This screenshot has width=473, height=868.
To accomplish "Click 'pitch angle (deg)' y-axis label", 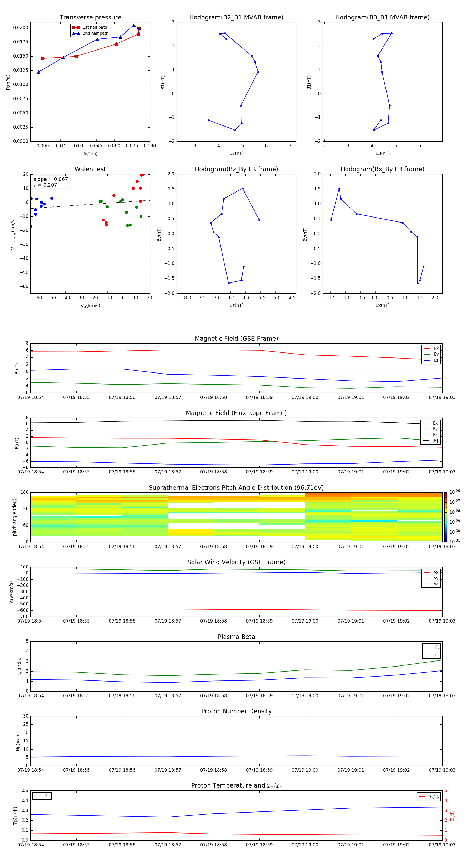I will 14,517.
